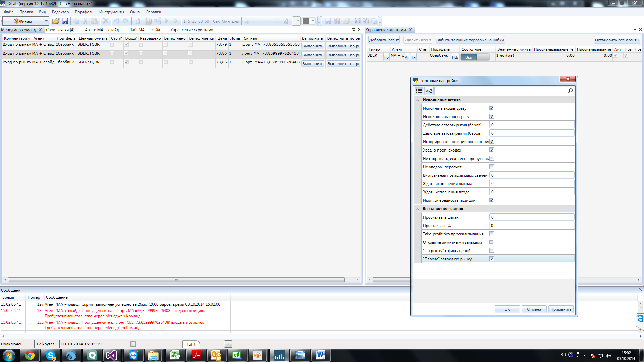Click the Пф portfolio icon in agent row
Viewport: 644px width, 362px height.
tap(454, 57)
